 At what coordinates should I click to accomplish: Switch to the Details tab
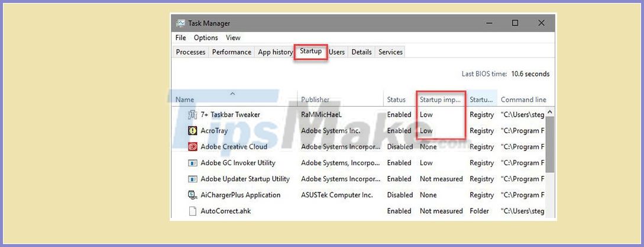coord(361,52)
